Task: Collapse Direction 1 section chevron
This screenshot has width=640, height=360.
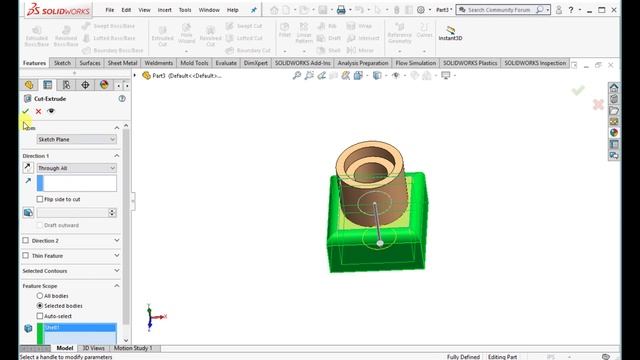Action: pyautogui.click(x=117, y=156)
